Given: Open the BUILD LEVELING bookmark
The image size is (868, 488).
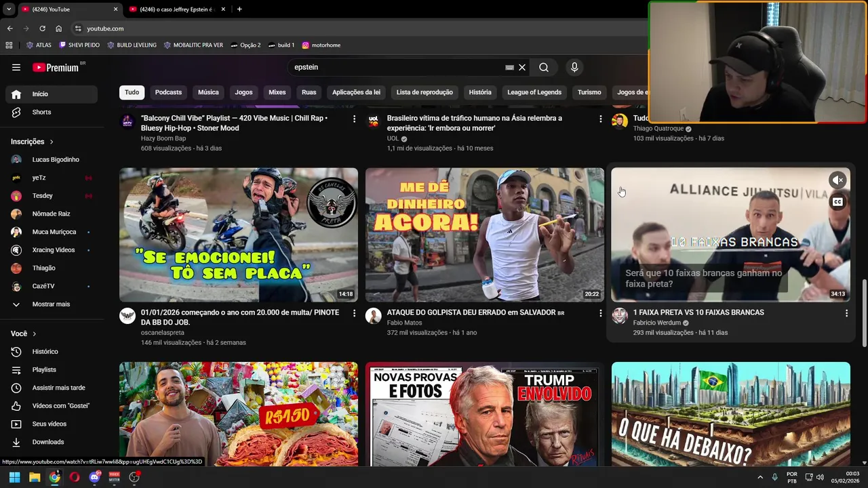Looking at the screenshot, I should (x=132, y=45).
